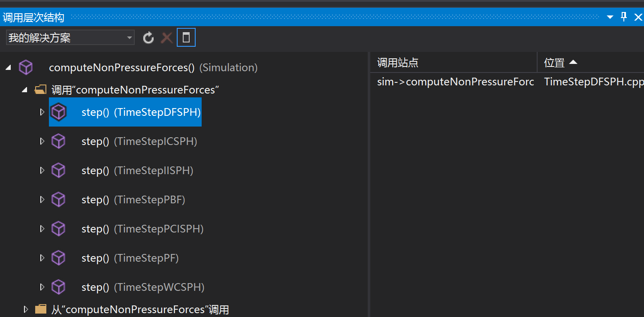This screenshot has width=644, height=317.
Task: Sort by the 位置 column header
Action: 591,63
